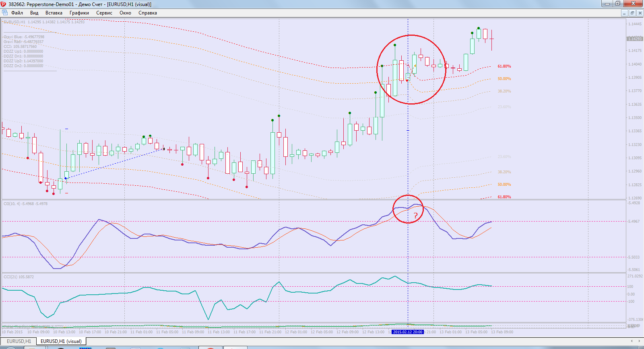
Task: Open the Вставка menu
Action: click(x=54, y=13)
